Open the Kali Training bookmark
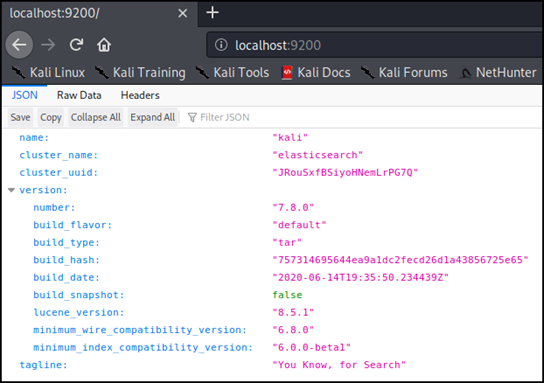Image resolution: width=544 pixels, height=383 pixels. (x=140, y=73)
